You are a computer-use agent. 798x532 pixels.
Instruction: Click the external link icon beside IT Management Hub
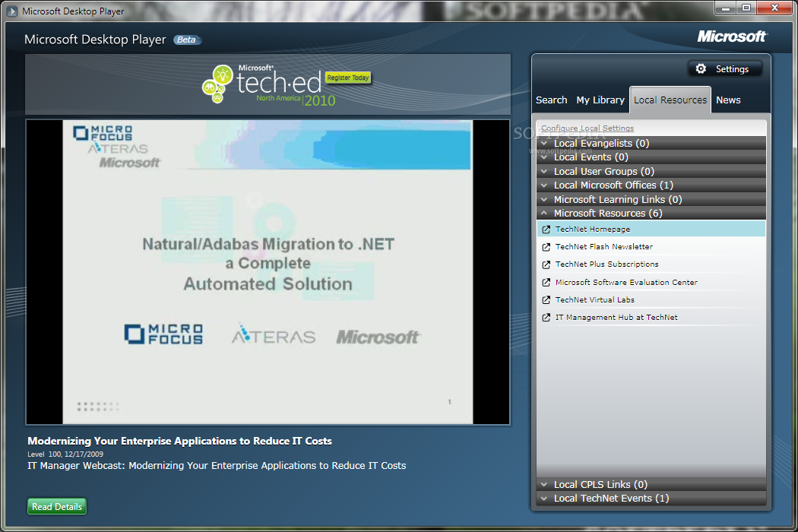click(546, 318)
